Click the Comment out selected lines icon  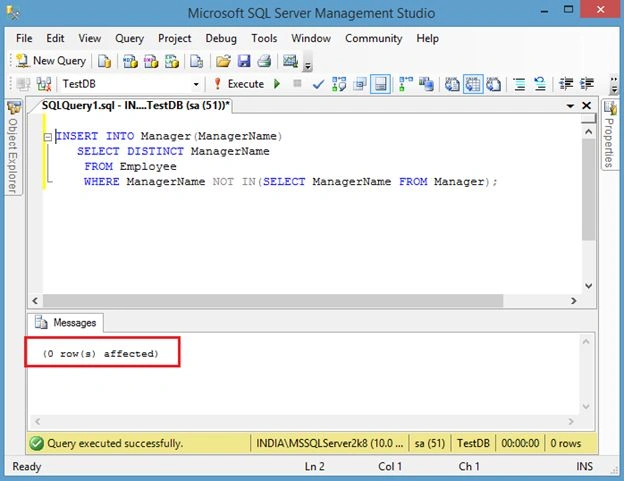(519, 84)
